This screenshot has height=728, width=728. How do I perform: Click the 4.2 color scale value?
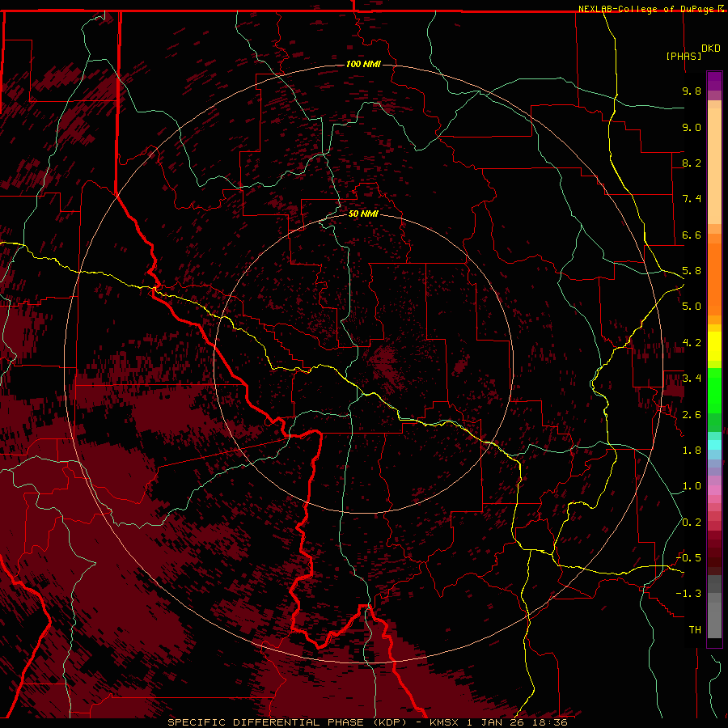coord(692,343)
